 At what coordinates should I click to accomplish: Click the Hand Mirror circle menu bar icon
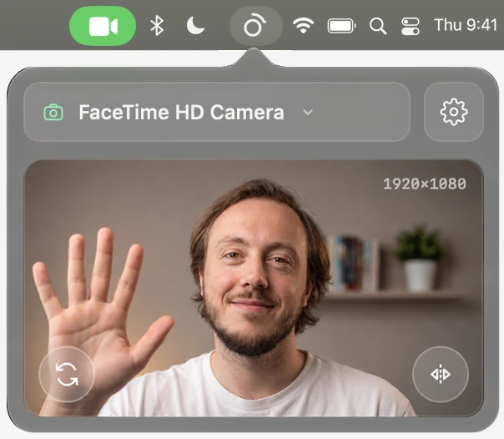(256, 26)
